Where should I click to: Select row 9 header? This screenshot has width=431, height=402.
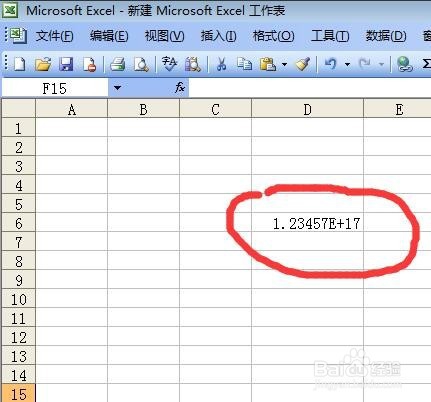pos(18,280)
